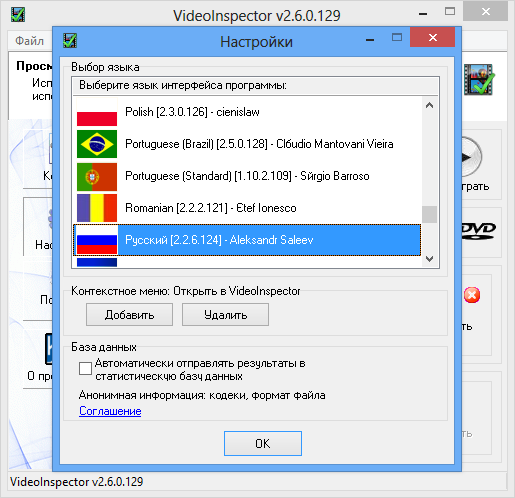The width and height of the screenshot is (515, 498).
Task: Select the Polish flag icon
Action: point(97,112)
